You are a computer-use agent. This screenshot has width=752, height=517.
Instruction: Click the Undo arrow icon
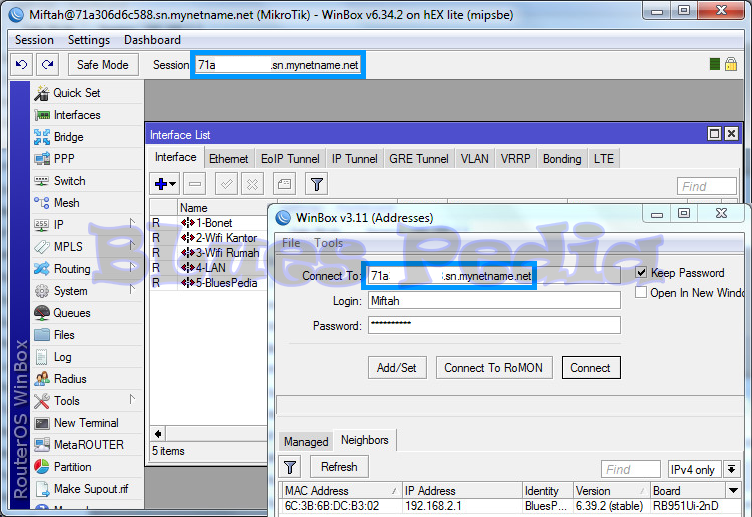point(22,64)
